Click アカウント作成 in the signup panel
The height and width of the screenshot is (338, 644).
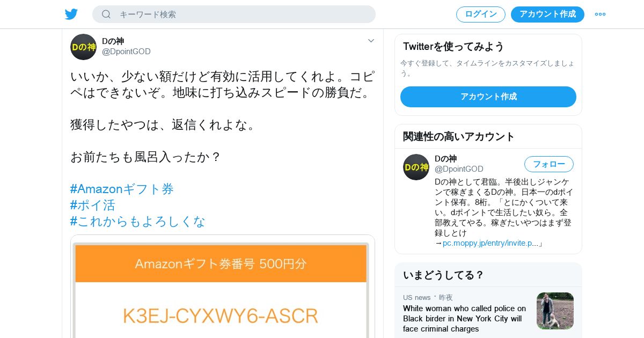(x=488, y=97)
